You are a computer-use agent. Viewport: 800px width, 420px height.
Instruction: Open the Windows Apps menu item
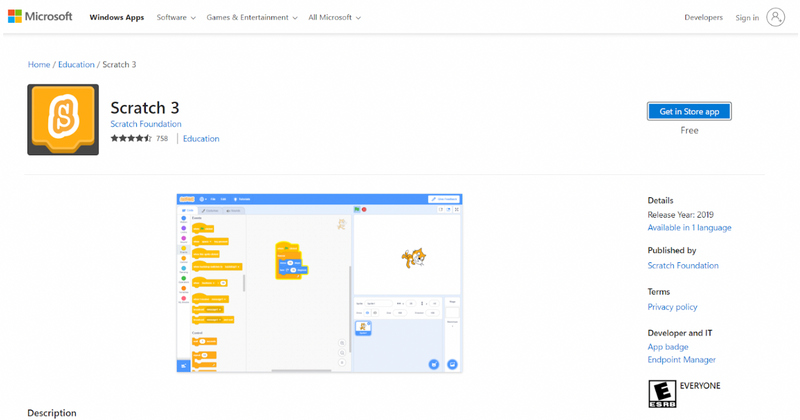(117, 17)
